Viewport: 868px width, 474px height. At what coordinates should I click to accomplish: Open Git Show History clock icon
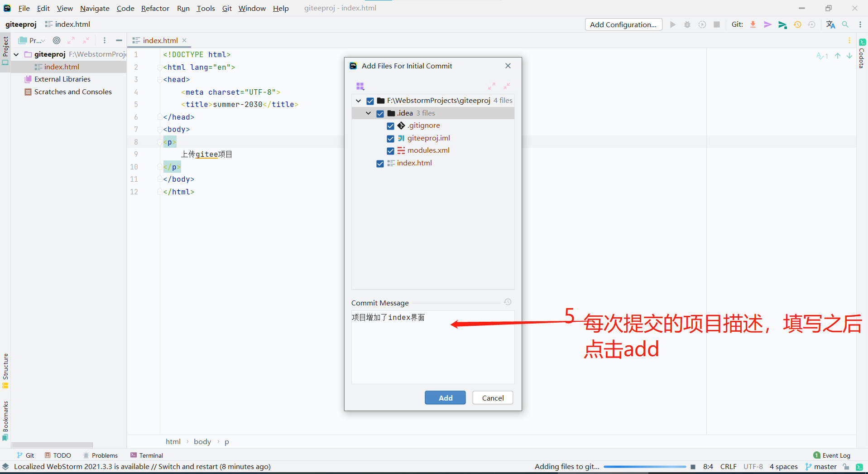coord(797,24)
